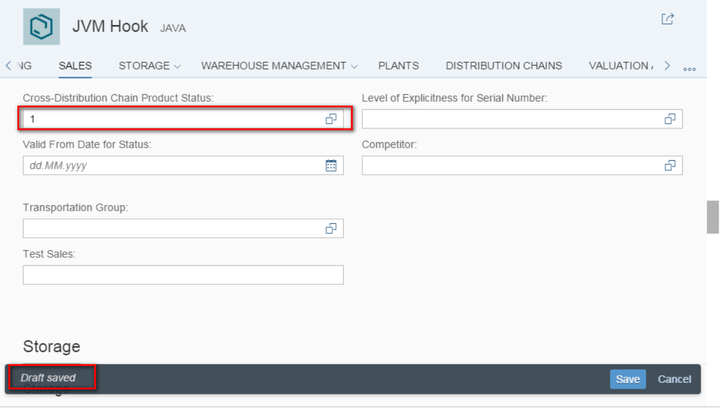Open the tab overflow three-dots menu

pos(689,69)
